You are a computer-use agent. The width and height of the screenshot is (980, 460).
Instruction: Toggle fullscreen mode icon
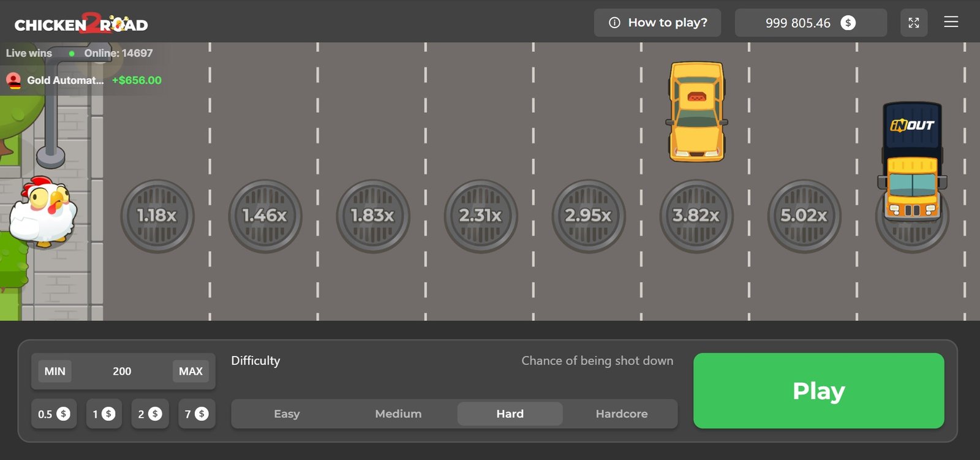(x=913, y=23)
